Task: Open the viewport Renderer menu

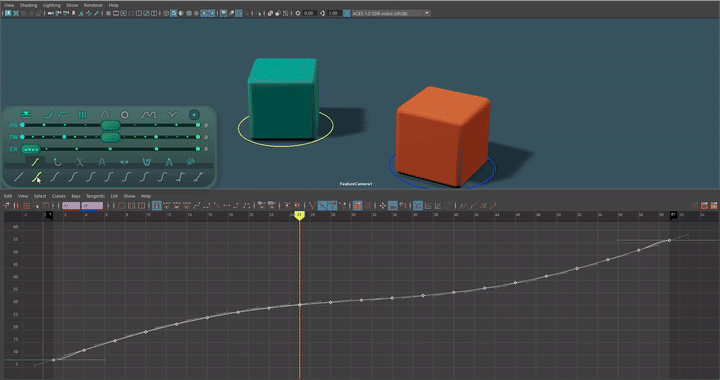Action: coord(93,5)
